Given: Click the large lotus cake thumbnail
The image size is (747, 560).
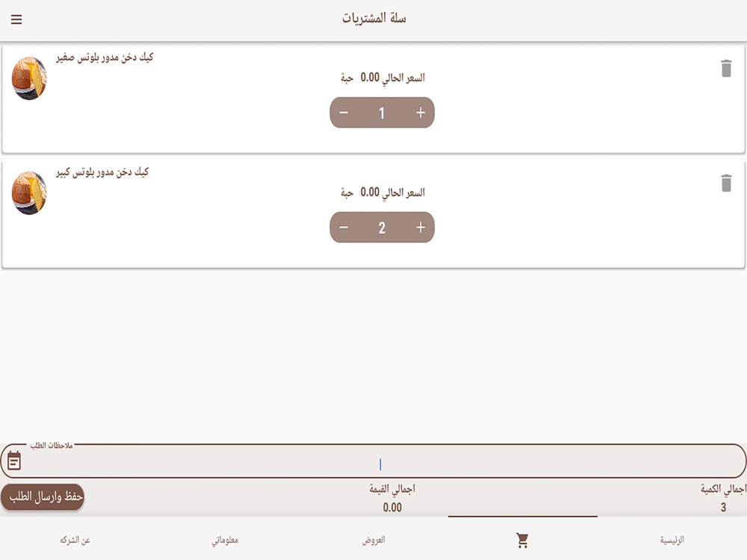Looking at the screenshot, I should tap(30, 193).
